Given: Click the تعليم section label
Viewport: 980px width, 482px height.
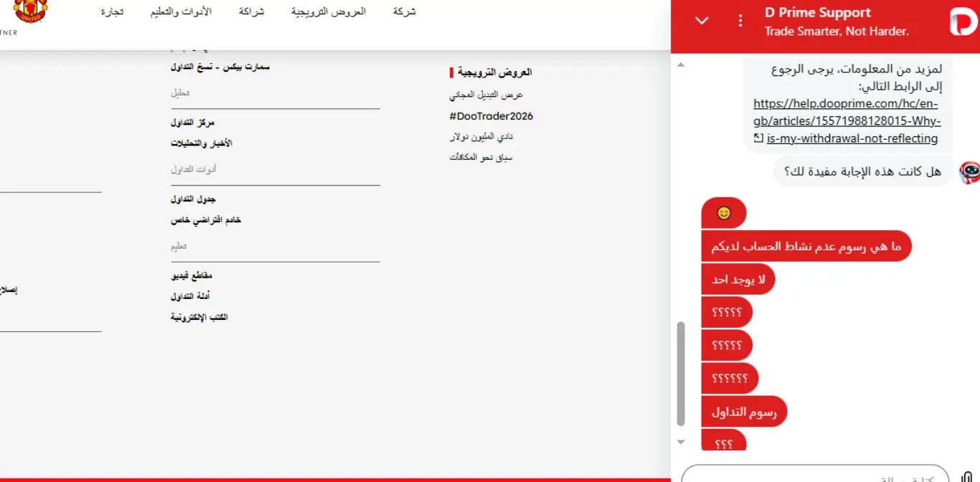Looking at the screenshot, I should click(179, 246).
